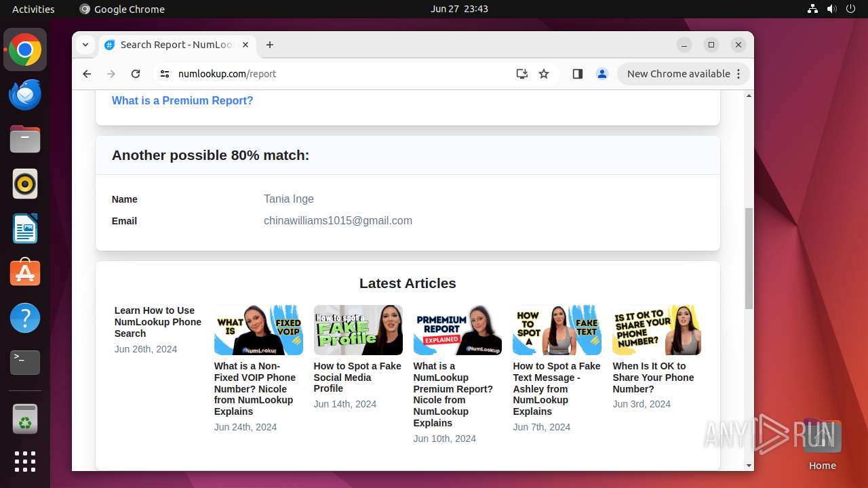Screen dimensions: 868x488
Task: Click the name Tania Inge
Action: [289, 199]
